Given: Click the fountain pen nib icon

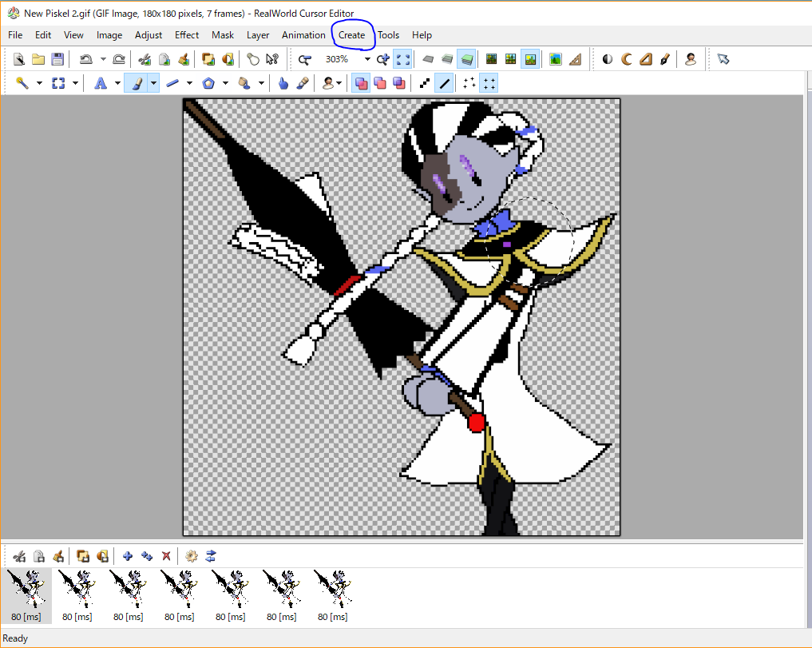Looking at the screenshot, I should (665, 59).
